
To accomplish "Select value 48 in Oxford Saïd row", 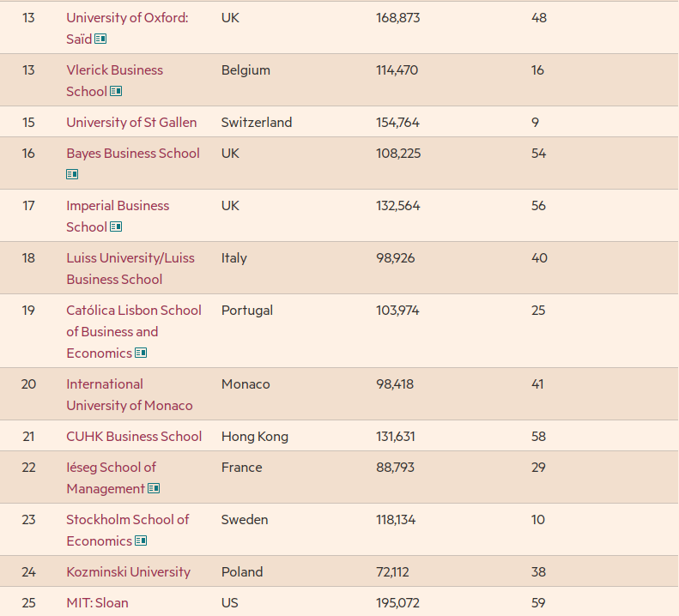I will point(539,18).
